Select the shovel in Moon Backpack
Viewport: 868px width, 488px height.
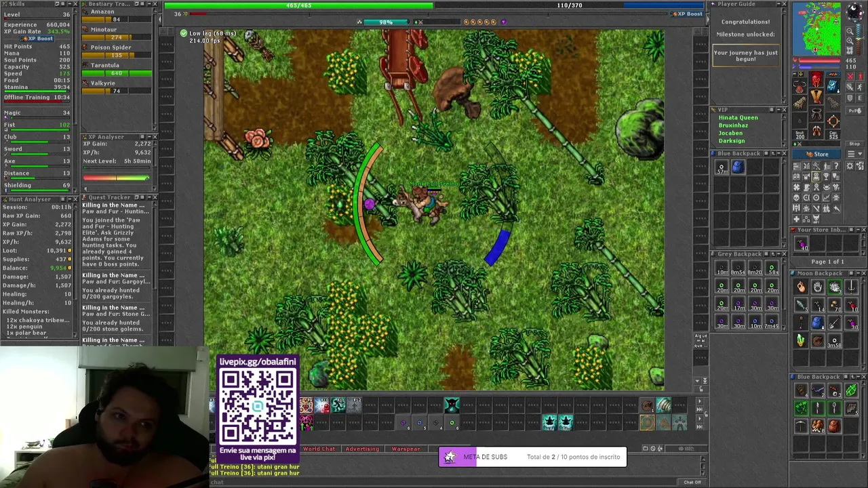835,322
